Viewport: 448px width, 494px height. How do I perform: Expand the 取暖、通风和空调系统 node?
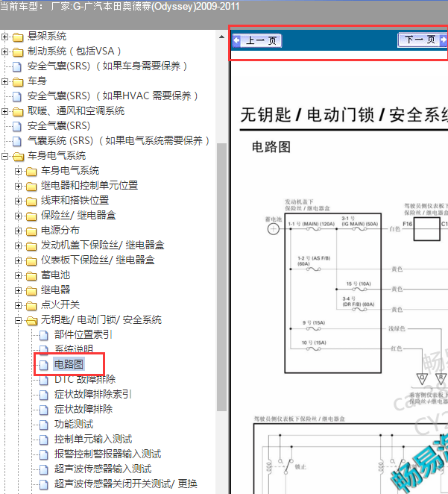[4, 111]
